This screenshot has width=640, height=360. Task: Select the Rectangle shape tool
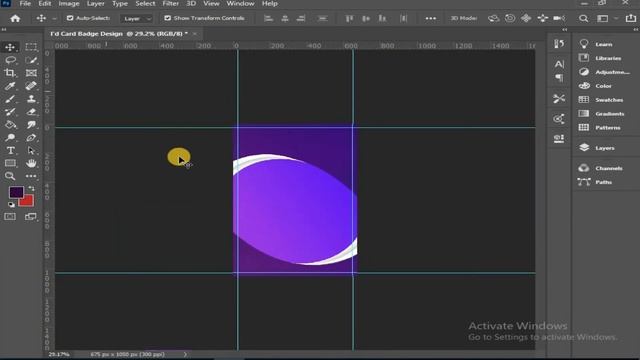pos(10,163)
